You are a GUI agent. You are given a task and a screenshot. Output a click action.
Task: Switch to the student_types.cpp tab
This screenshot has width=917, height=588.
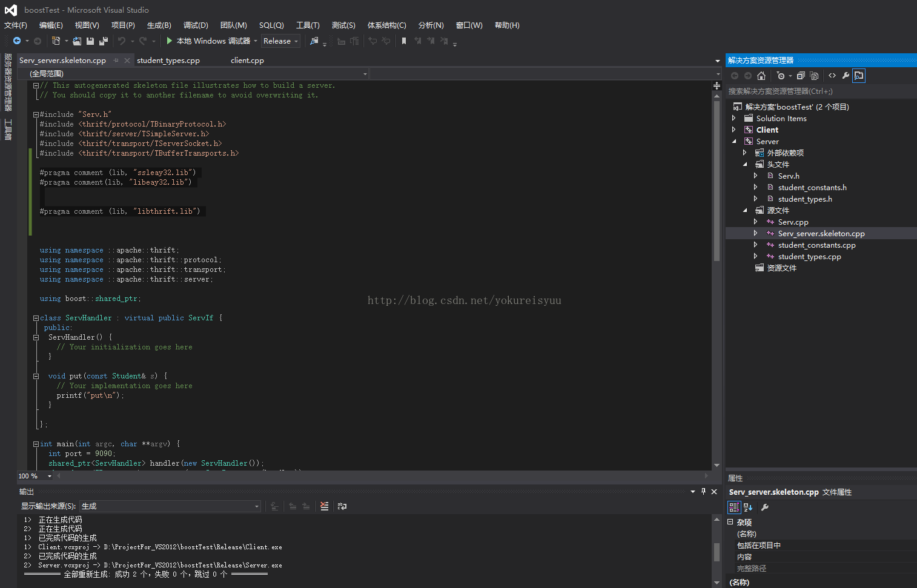click(168, 61)
